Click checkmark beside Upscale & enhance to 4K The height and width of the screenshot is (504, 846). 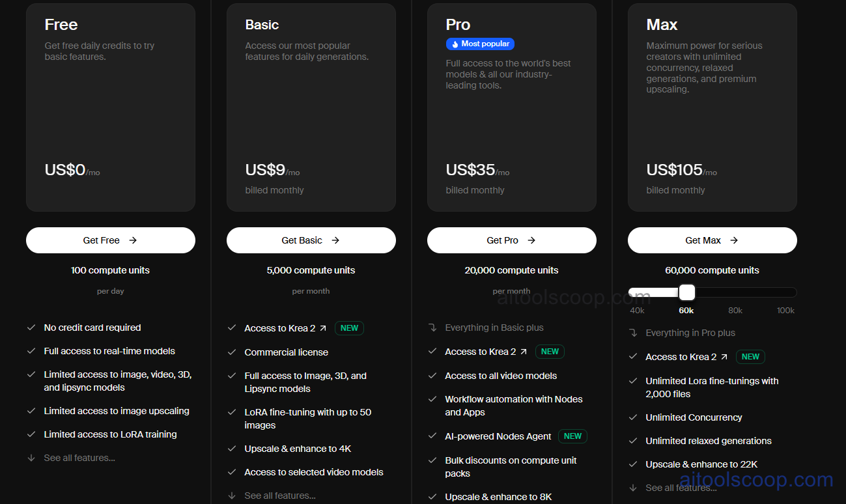(x=232, y=449)
